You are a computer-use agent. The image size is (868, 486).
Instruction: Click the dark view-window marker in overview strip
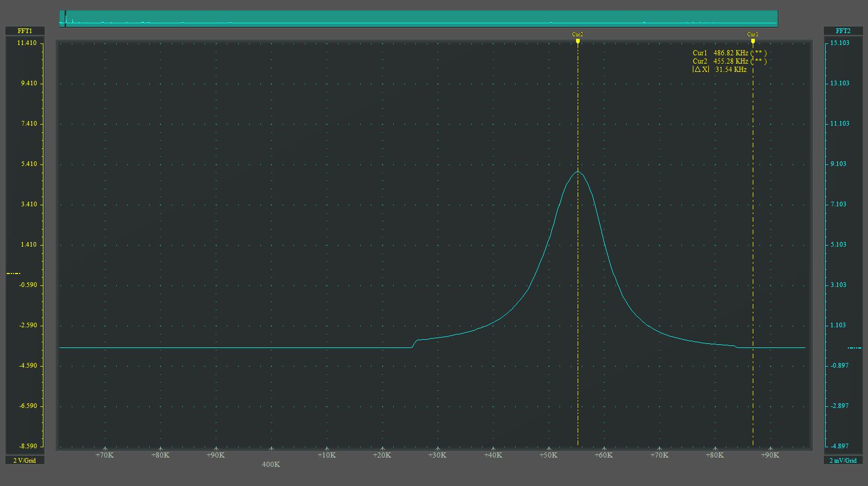tap(65, 19)
